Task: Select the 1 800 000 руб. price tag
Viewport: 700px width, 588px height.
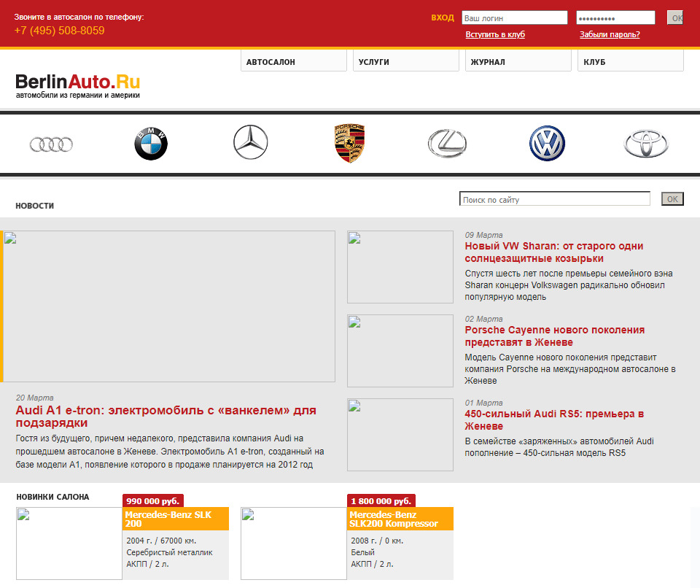Action: (x=381, y=501)
